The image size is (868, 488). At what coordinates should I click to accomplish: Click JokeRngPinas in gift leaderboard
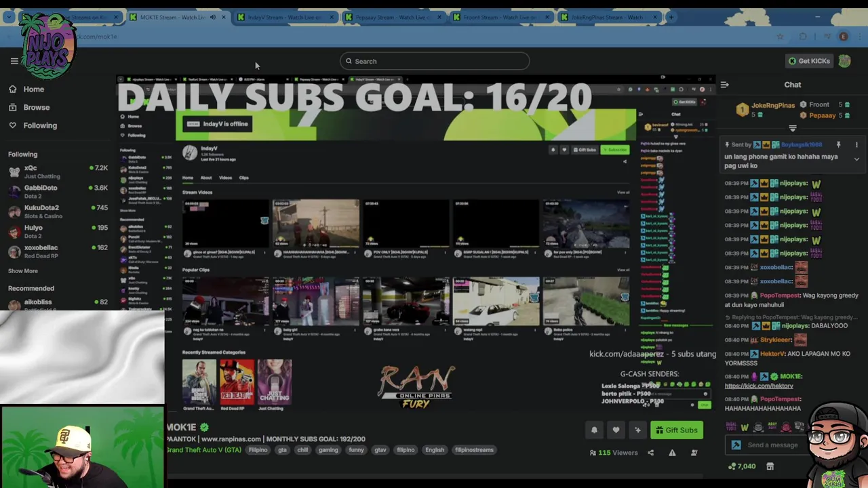[772, 105]
